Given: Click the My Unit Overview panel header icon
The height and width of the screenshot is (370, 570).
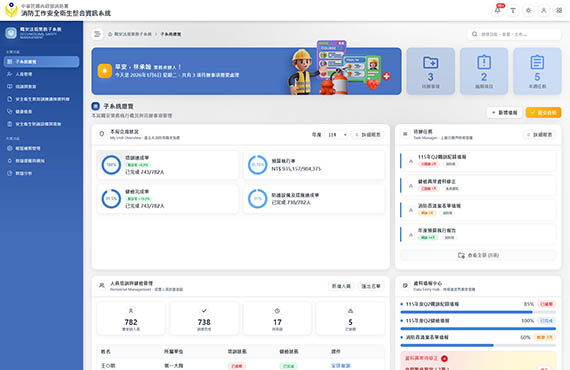Looking at the screenshot, I should pyautogui.click(x=102, y=134).
